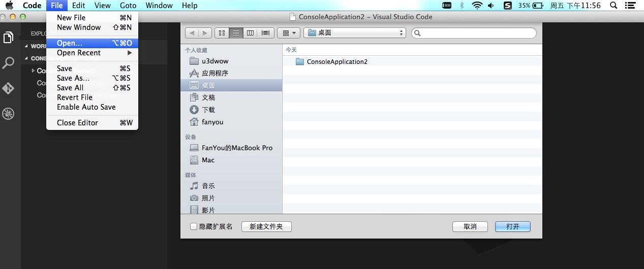
Task: Go back in the file dialog
Action: pos(192,33)
